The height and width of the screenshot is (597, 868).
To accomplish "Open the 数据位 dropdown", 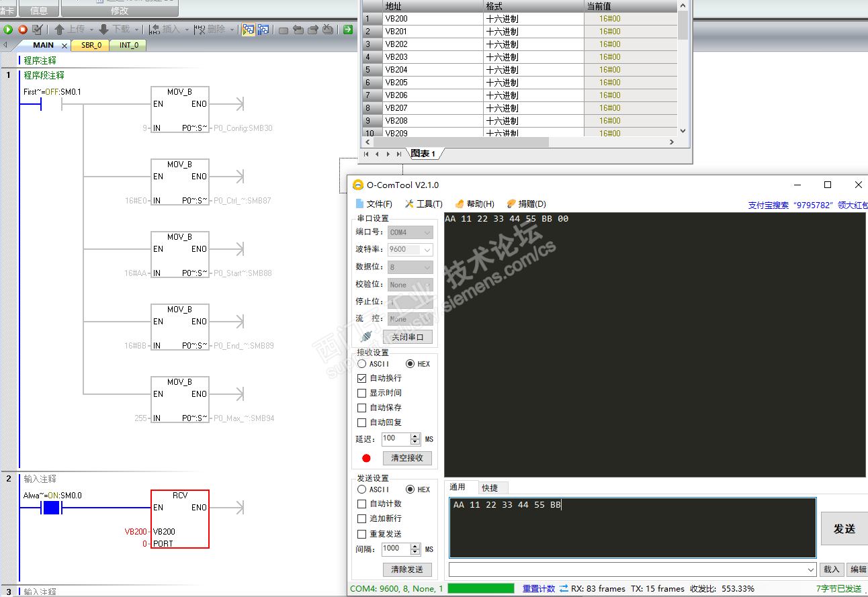I will point(410,267).
